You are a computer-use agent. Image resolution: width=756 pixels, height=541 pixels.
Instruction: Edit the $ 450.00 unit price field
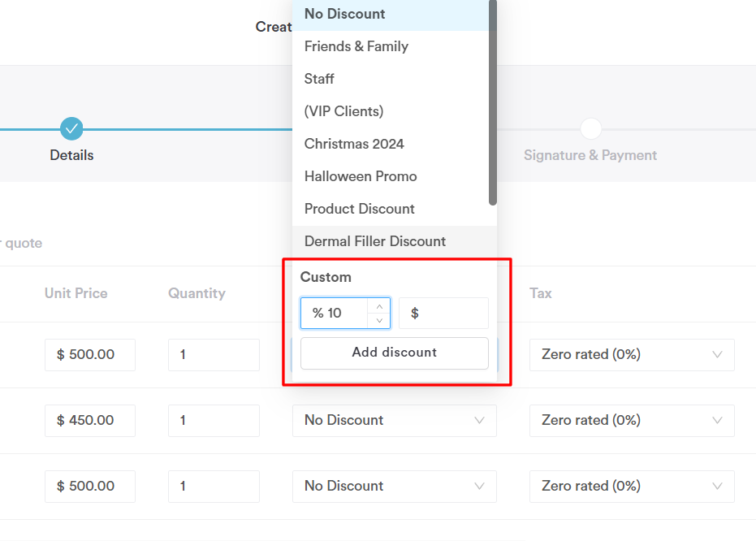coord(90,421)
